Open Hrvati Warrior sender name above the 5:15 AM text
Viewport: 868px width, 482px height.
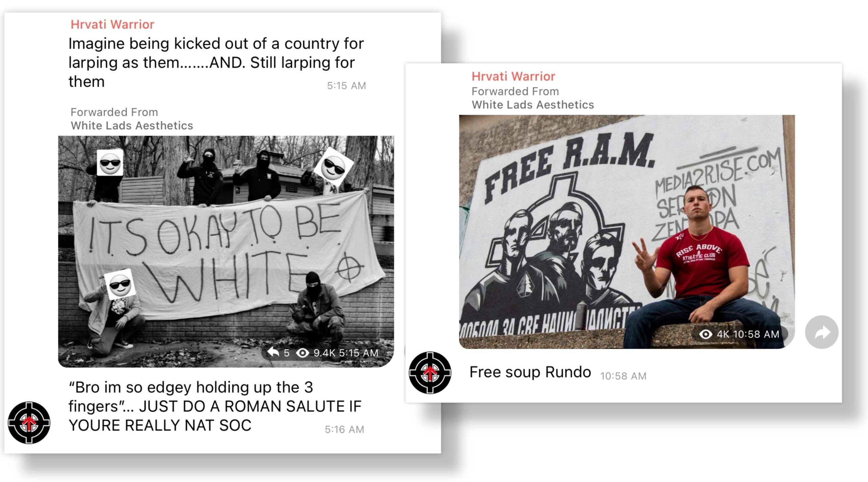coord(112,24)
